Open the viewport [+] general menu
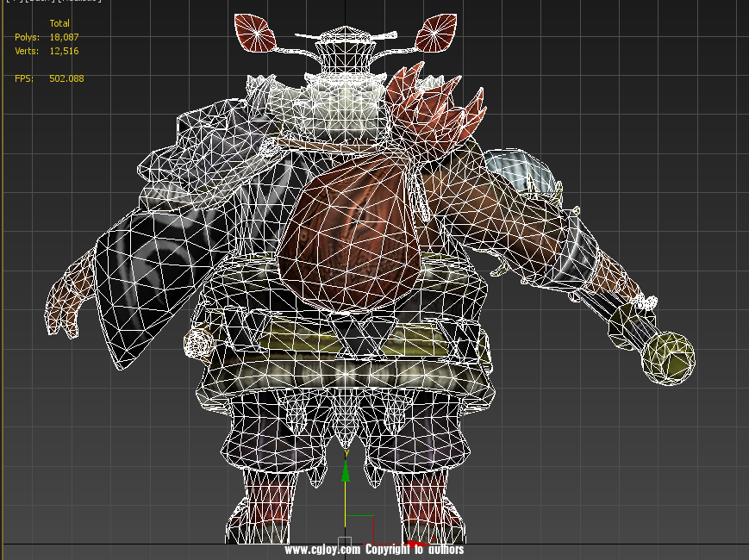The image size is (749, 560). 9,3
